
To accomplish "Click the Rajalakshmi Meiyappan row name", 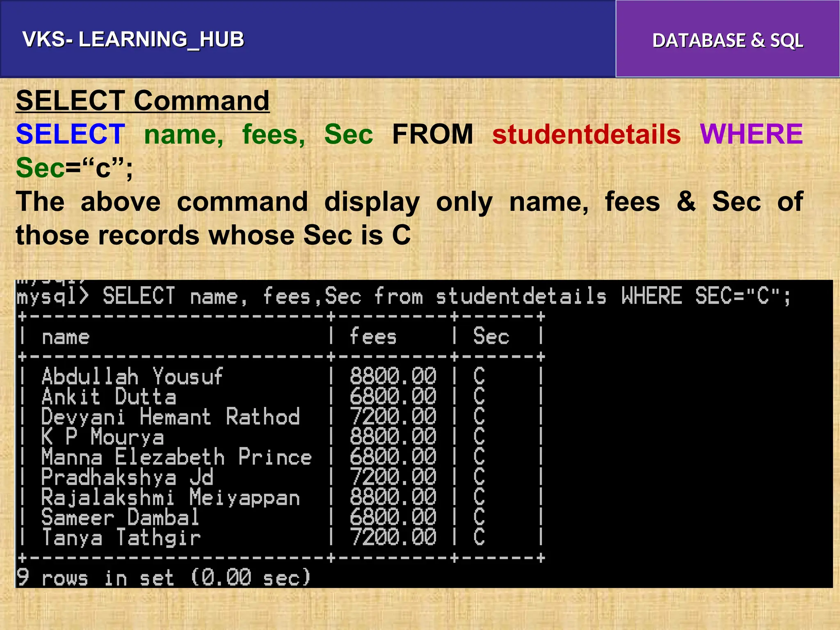I will point(171,498).
